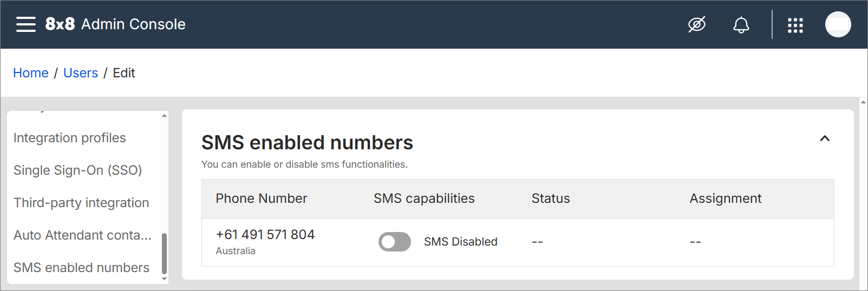Screen dimensions: 868x291
Task: Go to the Home breadcrumb
Action: click(x=31, y=73)
